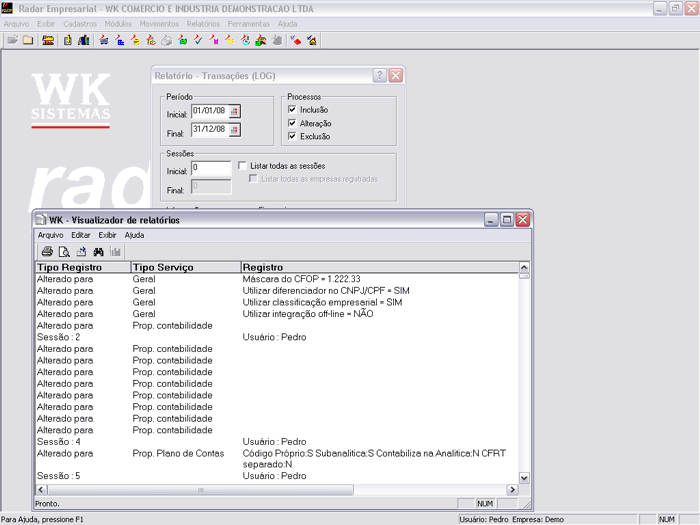Open the Movimentos menu
Viewport: 700px width, 525px height.
click(159, 23)
